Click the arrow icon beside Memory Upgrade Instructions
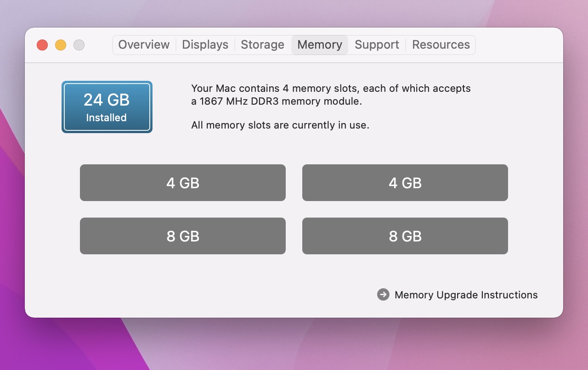Image resolution: width=588 pixels, height=370 pixels. (383, 295)
